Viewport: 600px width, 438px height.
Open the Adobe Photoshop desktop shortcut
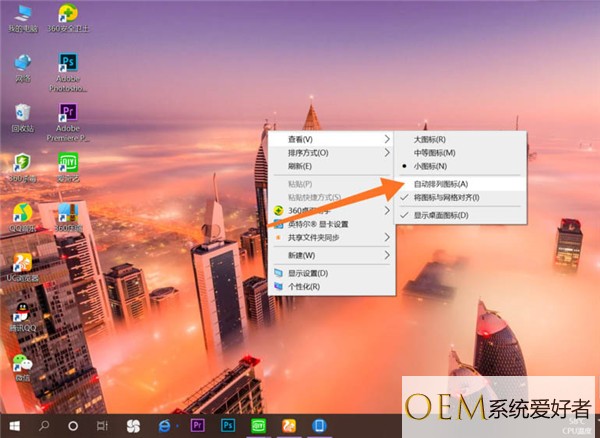tap(69, 66)
